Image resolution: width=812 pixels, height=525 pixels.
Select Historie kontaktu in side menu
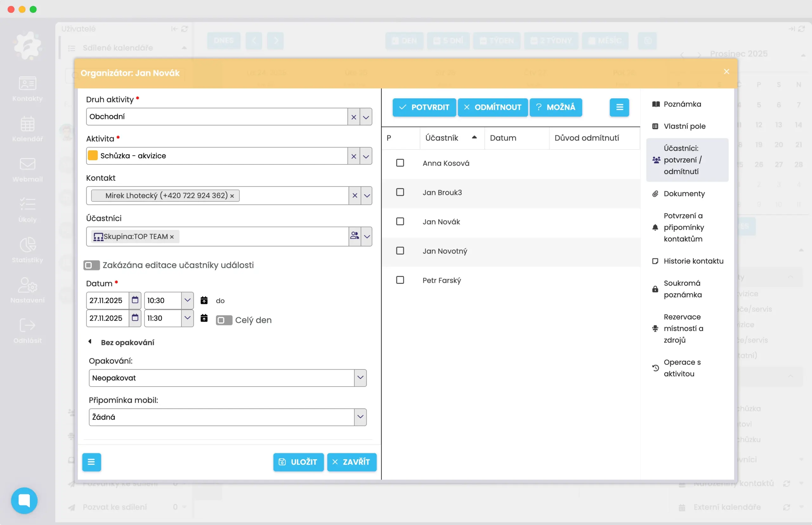[693, 261]
